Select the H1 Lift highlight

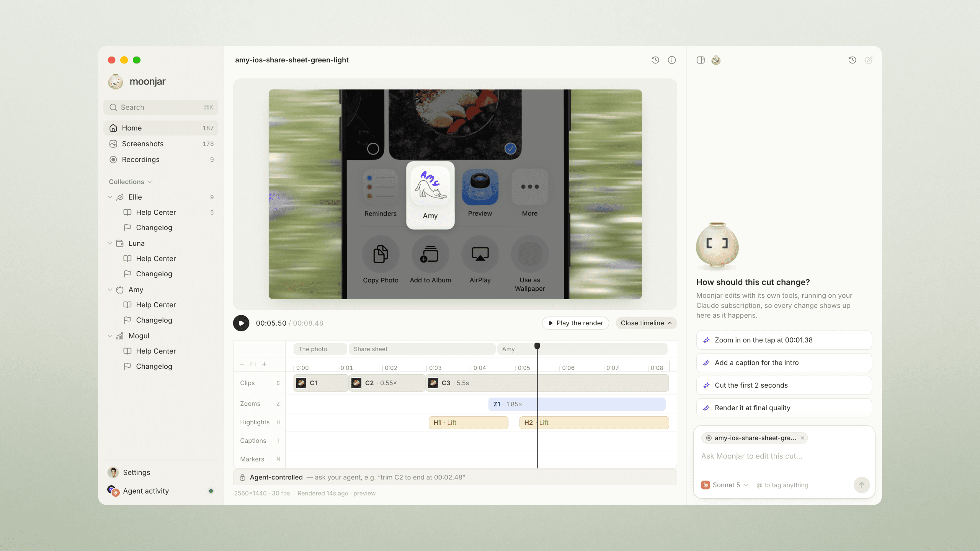(x=469, y=422)
